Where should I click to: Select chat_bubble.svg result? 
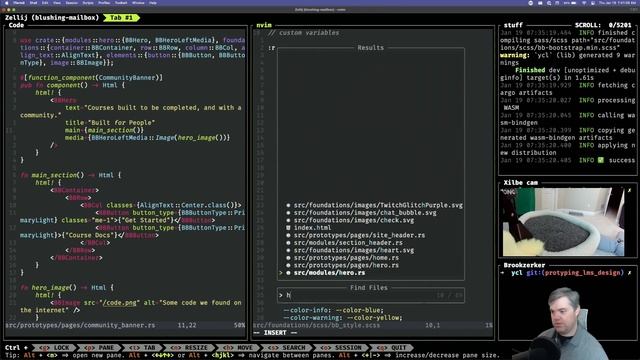(x=365, y=213)
